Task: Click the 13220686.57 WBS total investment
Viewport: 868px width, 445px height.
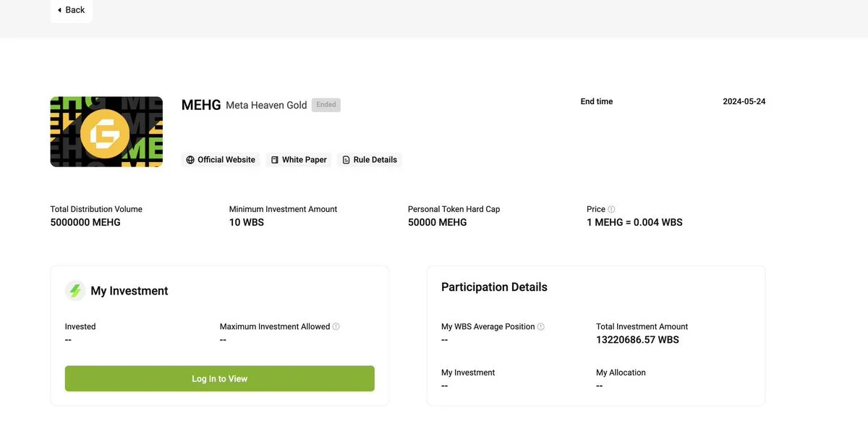Action: coord(637,340)
